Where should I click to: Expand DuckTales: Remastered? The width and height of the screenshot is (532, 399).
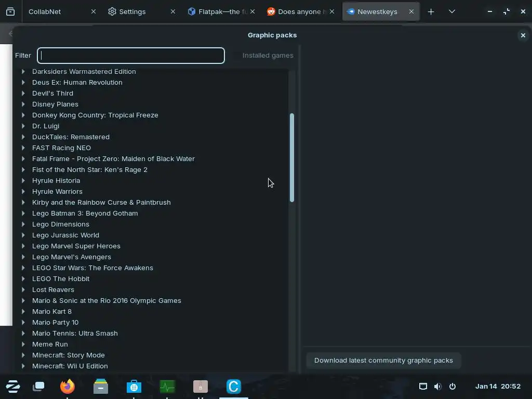coord(23,137)
